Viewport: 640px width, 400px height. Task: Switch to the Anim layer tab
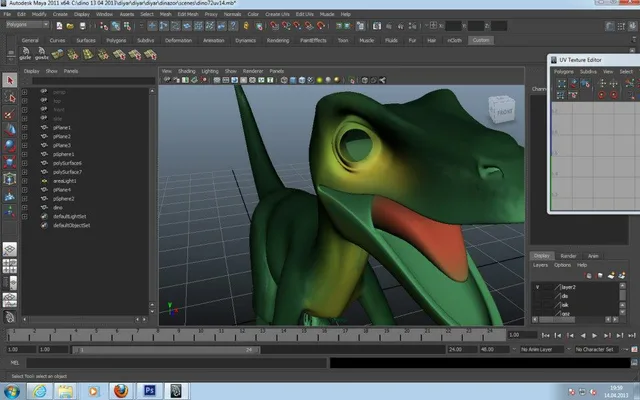(593, 256)
